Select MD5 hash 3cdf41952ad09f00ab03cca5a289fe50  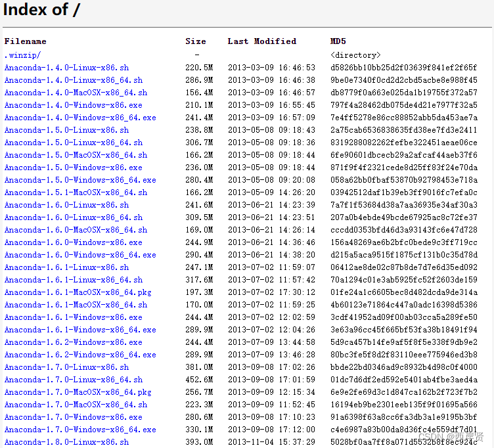(404, 317)
